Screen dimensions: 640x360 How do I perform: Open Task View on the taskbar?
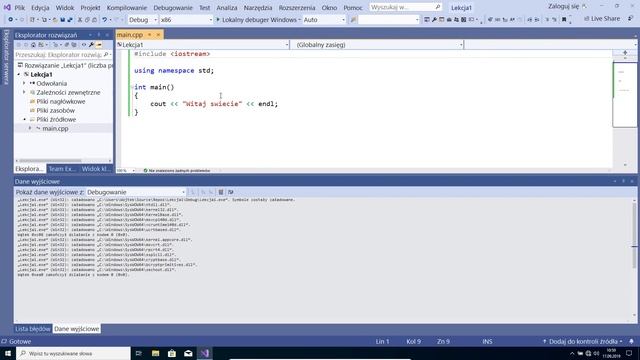coord(139,353)
